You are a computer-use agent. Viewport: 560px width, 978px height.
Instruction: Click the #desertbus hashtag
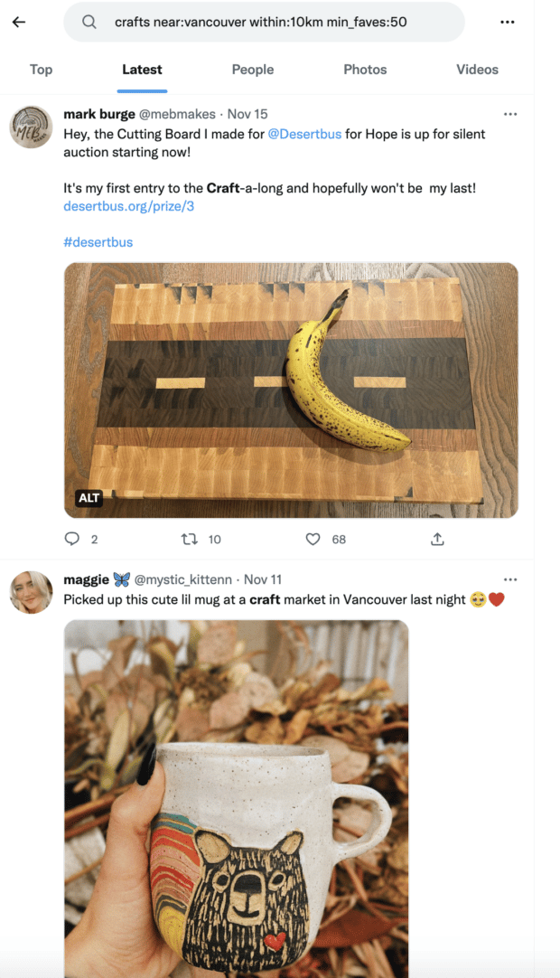[97, 241]
